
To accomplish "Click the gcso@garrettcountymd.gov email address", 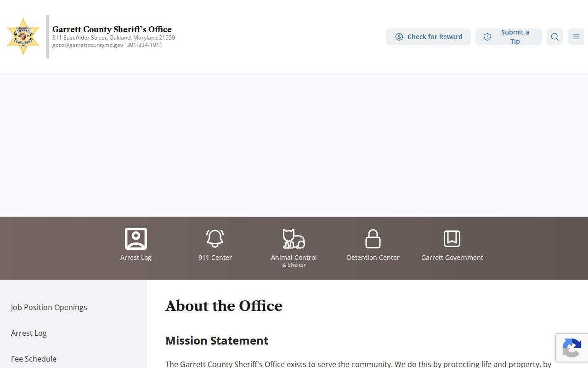I will click(x=88, y=45).
